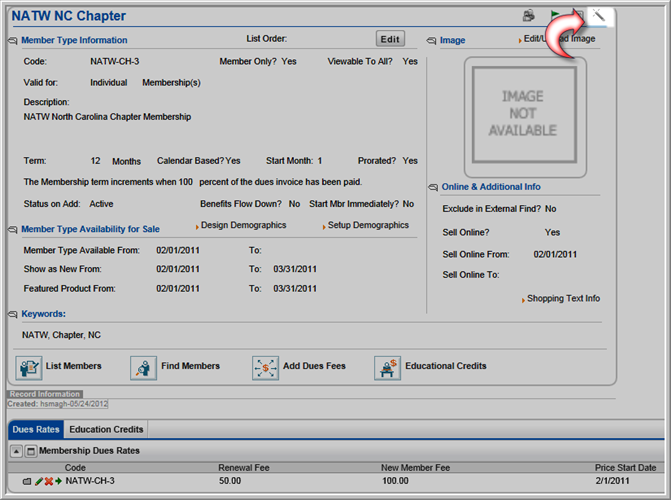Click the Price Start Date column header
This screenshot has width=671, height=500.
[x=626, y=468]
